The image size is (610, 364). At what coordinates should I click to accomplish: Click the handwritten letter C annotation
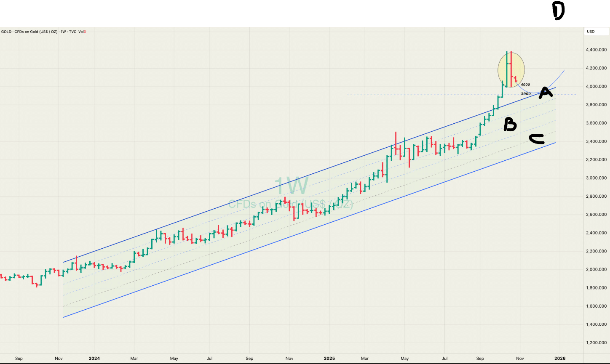(536, 139)
